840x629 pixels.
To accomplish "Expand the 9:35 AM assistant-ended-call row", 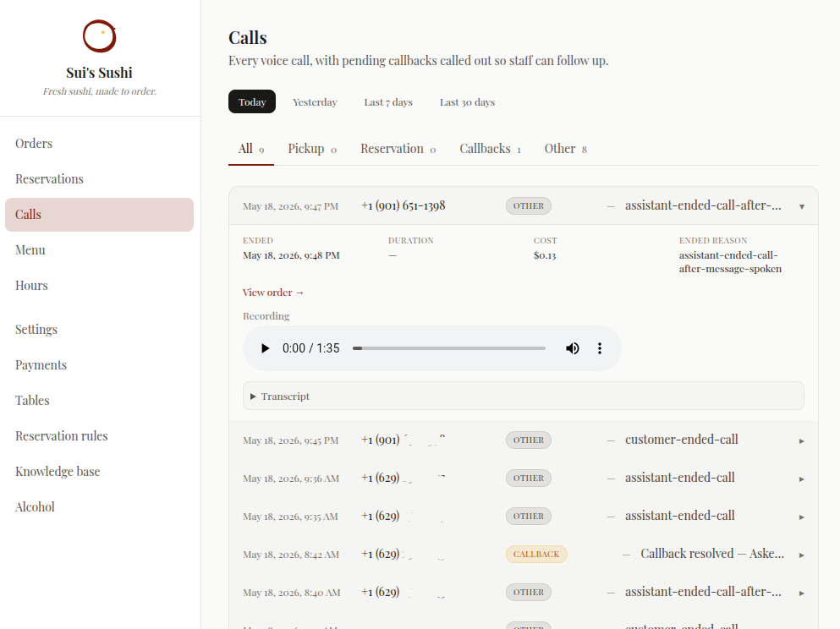I will click(x=523, y=516).
